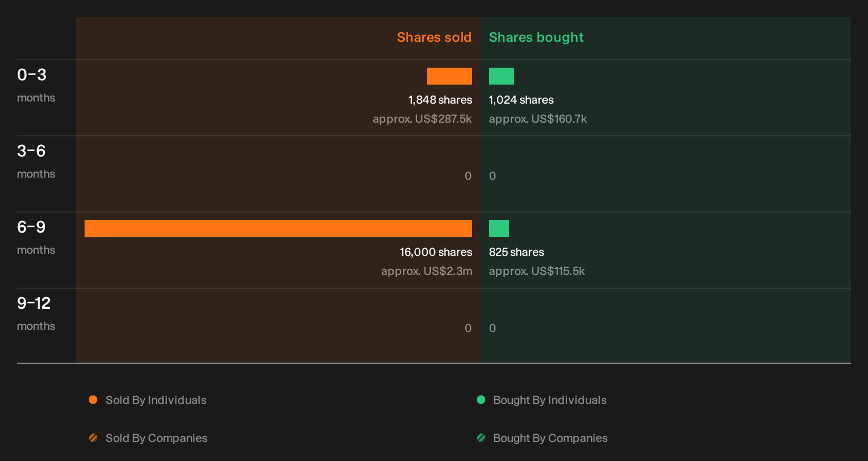Viewport: 868px width, 461px height.
Task: Click the striped Bought By Companies legend icon
Action: (481, 438)
